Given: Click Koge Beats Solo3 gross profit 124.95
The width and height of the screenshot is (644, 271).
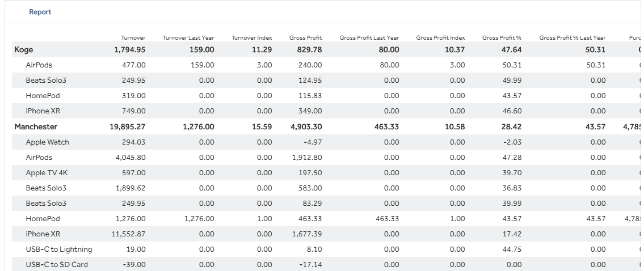Looking at the screenshot, I should 311,80.
